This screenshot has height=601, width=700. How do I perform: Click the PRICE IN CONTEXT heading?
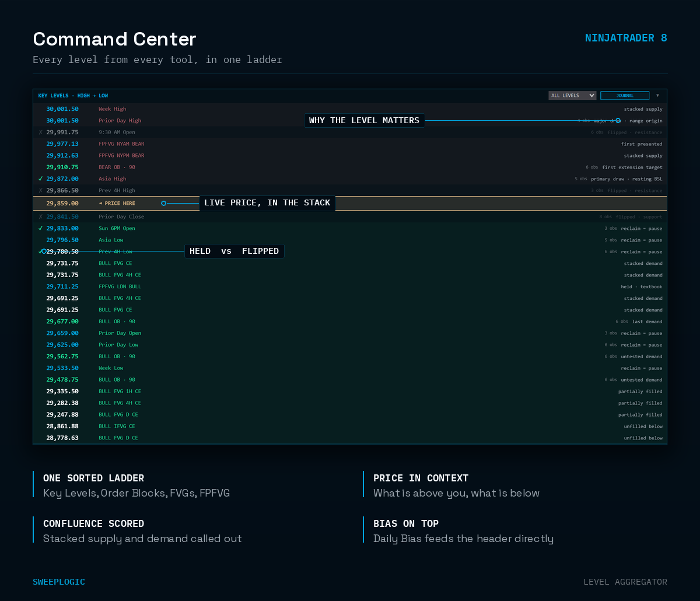point(421,478)
